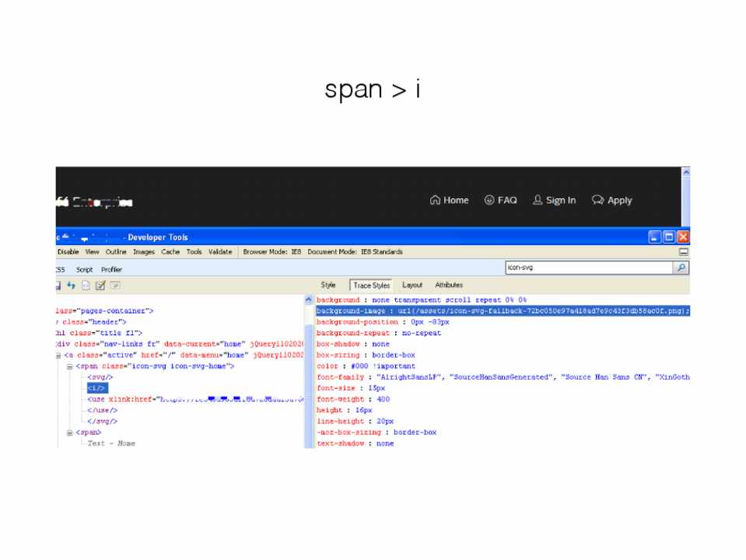Click the clear browser cache icon in DOM toolbar
The width and height of the screenshot is (746, 560).
point(86,285)
